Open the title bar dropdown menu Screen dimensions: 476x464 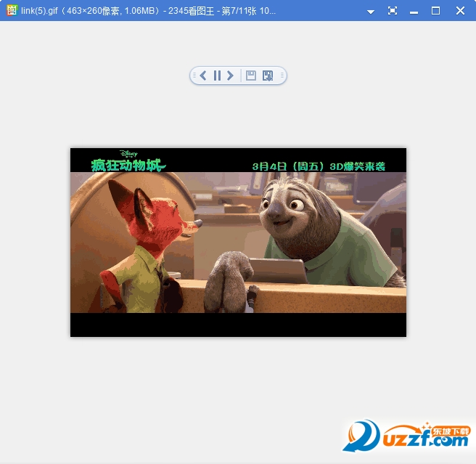371,12
